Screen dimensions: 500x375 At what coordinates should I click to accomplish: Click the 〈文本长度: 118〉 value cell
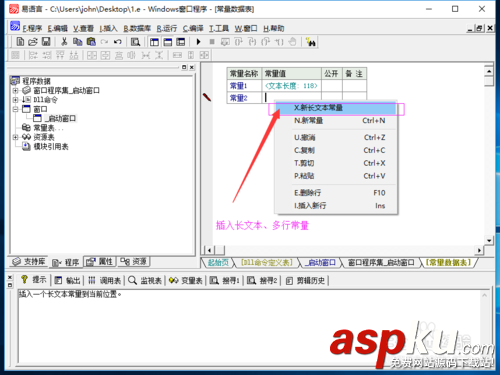click(x=292, y=86)
